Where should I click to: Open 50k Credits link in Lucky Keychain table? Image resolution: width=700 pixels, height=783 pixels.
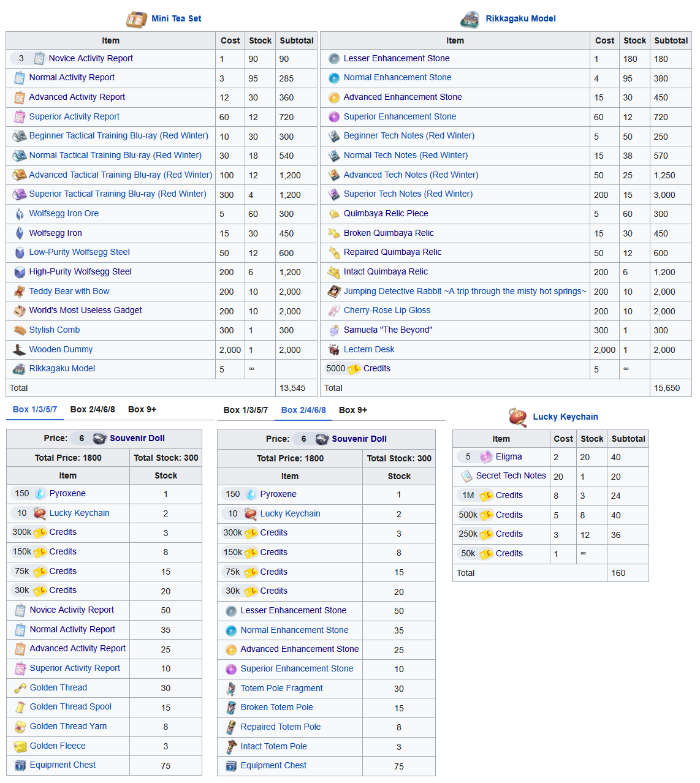(509, 554)
